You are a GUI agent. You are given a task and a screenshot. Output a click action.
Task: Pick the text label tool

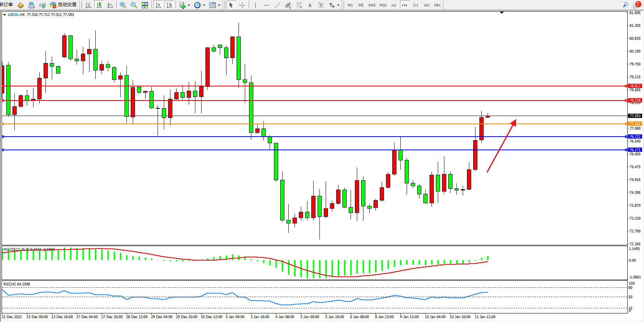click(x=321, y=5)
